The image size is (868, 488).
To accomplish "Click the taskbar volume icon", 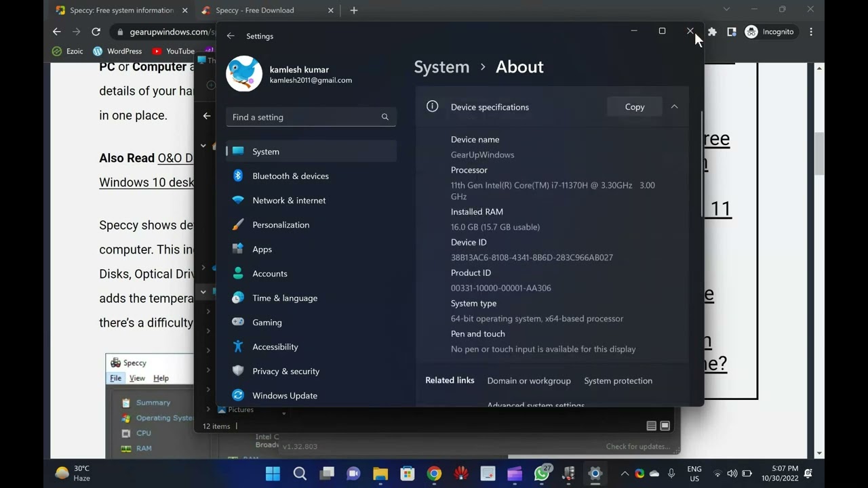I will pyautogui.click(x=732, y=474).
